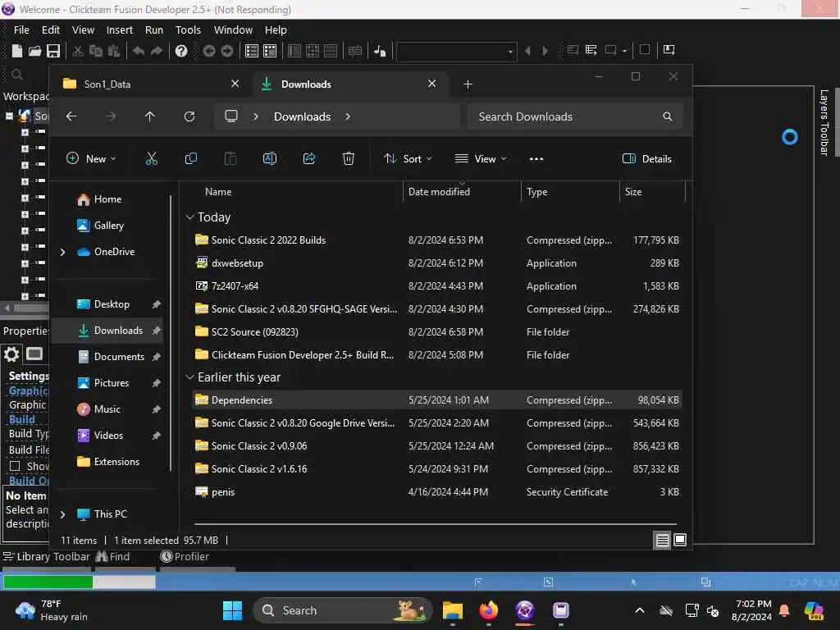This screenshot has width=840, height=630.
Task: Expand the OneDrive tree node
Action: 62,252
